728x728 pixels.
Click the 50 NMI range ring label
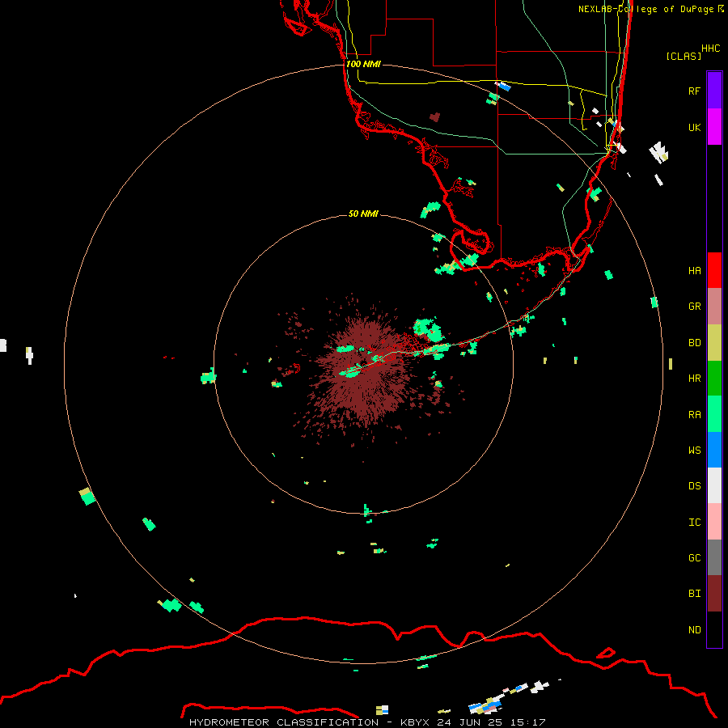click(x=363, y=214)
